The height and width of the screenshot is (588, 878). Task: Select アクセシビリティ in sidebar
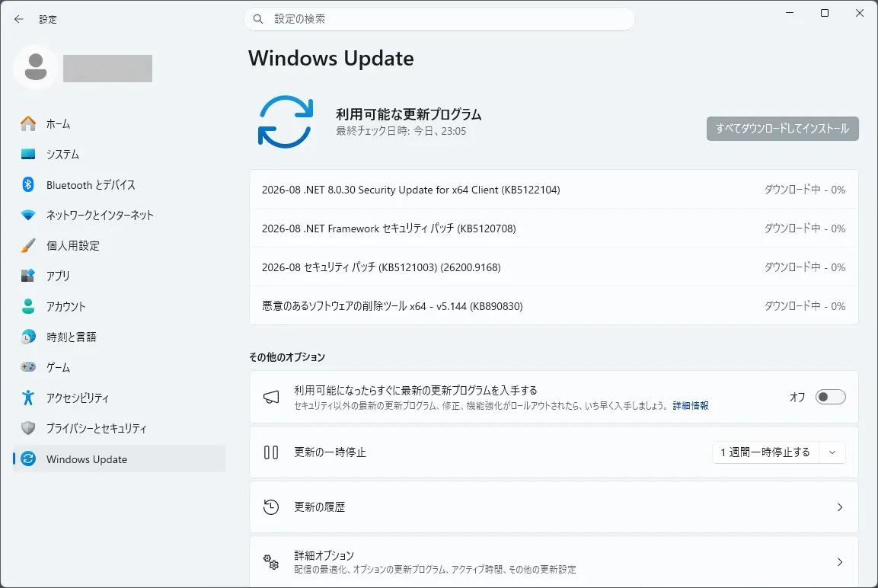click(119, 398)
